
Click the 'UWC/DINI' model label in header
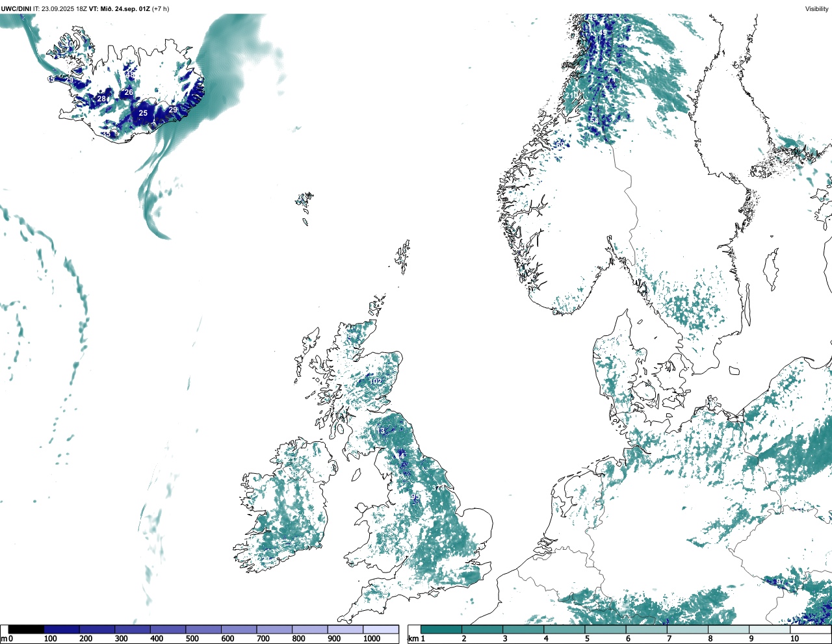point(16,9)
